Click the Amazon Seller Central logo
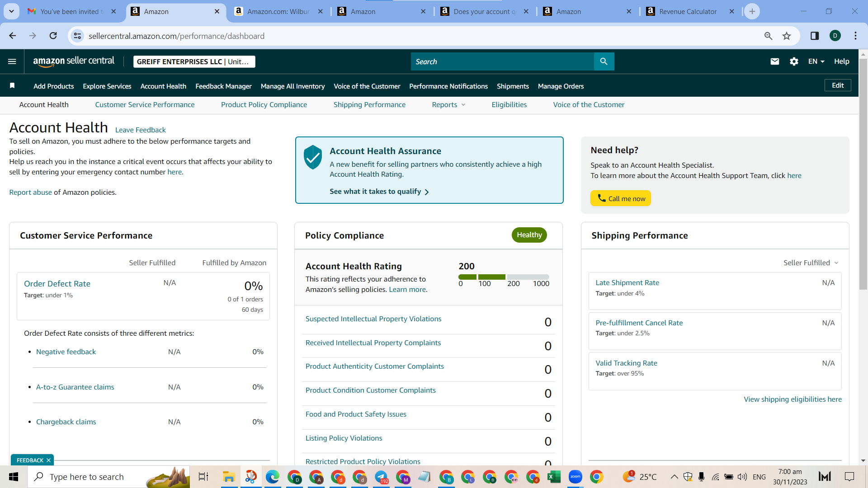This screenshot has height=488, width=868. [74, 61]
